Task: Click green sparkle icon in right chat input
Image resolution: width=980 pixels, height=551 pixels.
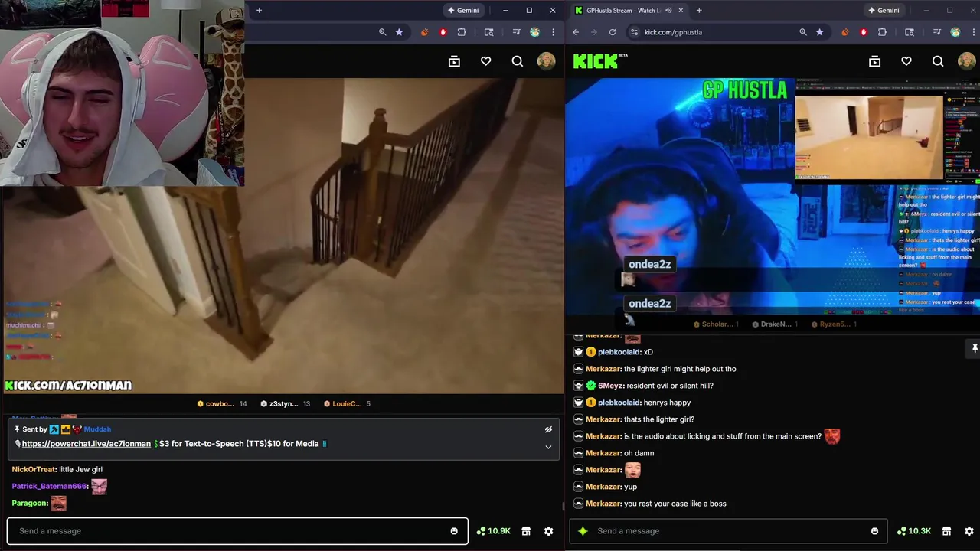Action: (583, 531)
